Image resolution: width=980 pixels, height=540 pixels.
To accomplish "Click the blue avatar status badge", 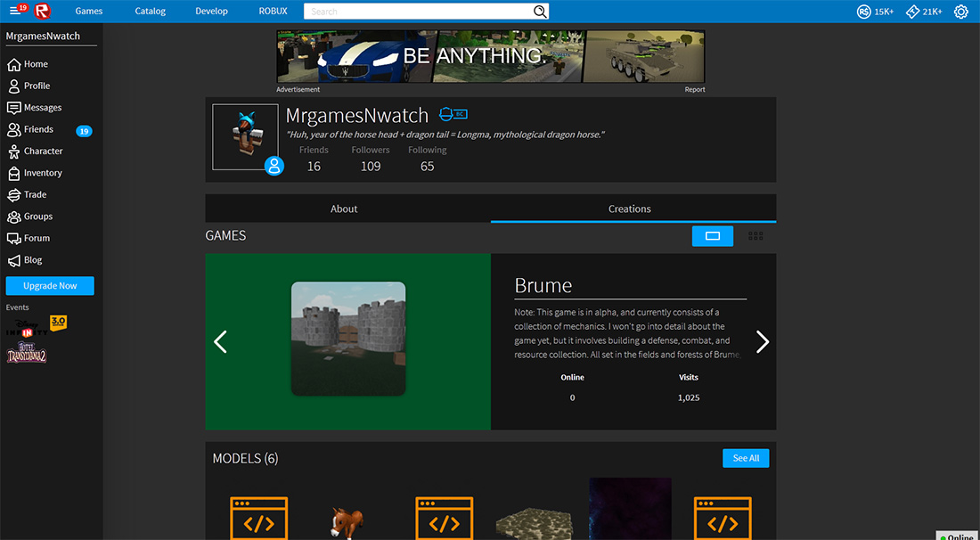I will (x=274, y=166).
